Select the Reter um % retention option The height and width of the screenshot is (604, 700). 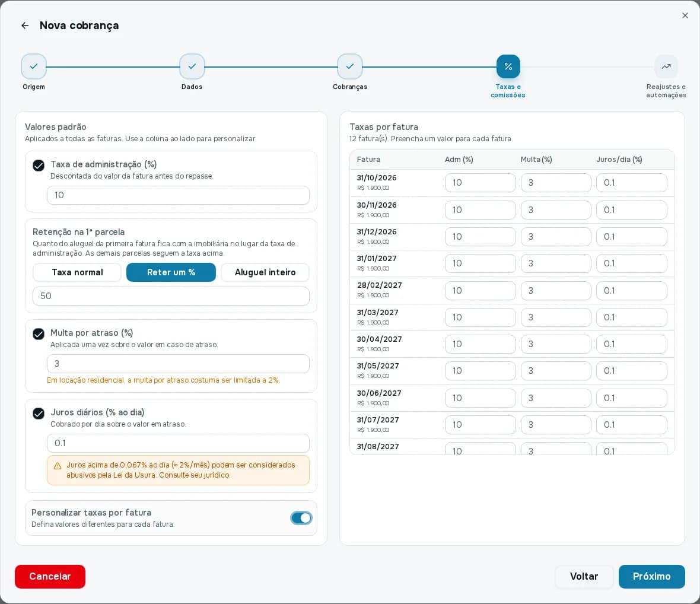[171, 272]
